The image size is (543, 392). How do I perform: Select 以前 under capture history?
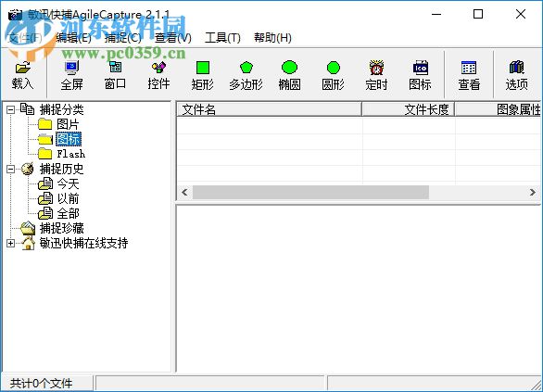[x=68, y=198]
